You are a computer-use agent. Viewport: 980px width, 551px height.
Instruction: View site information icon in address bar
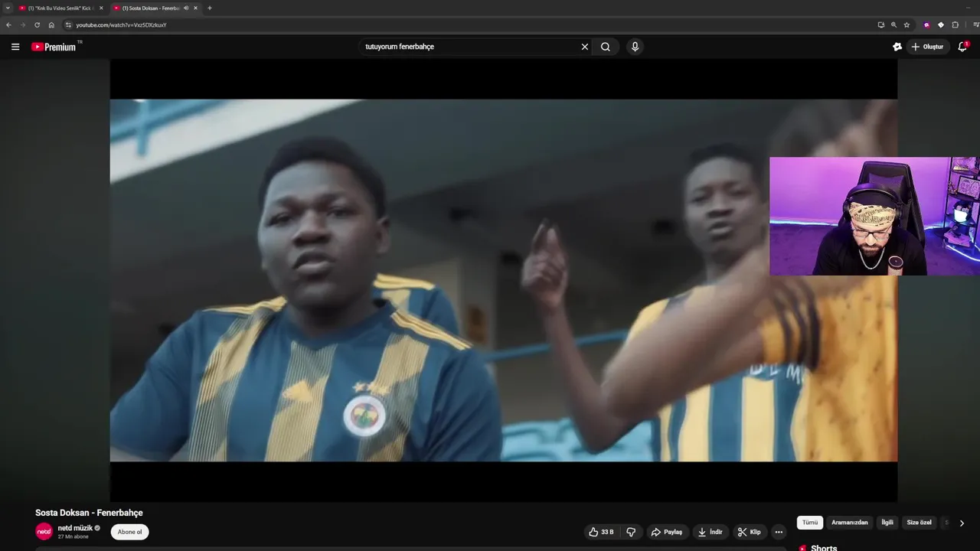[x=68, y=24]
